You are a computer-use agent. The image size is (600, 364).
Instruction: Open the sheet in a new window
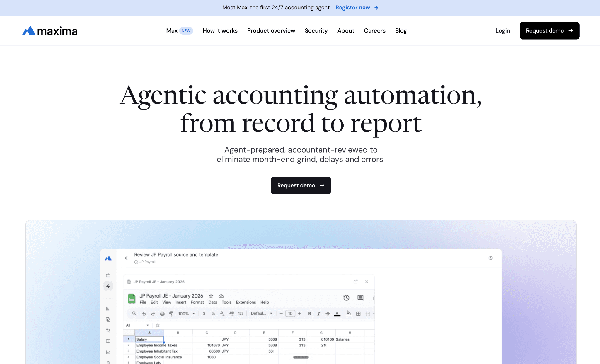click(356, 281)
